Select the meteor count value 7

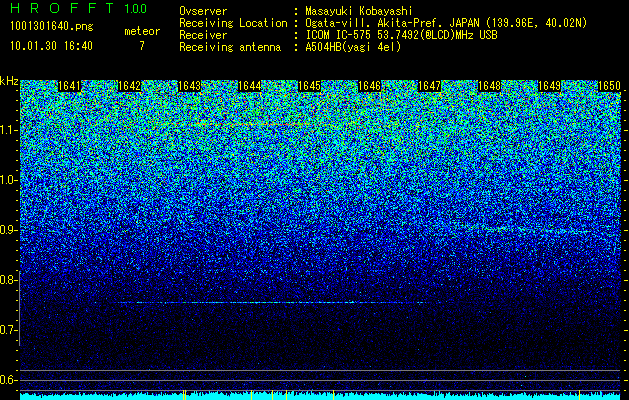142,46
